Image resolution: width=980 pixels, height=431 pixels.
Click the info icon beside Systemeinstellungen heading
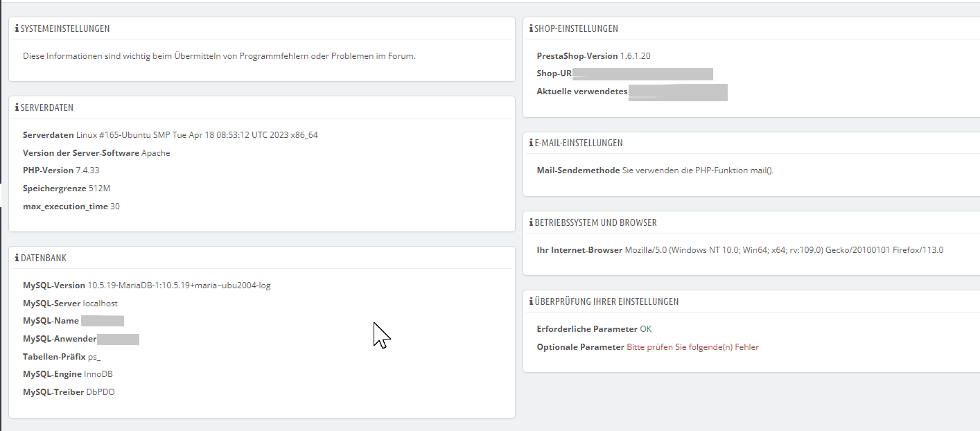[x=17, y=29]
